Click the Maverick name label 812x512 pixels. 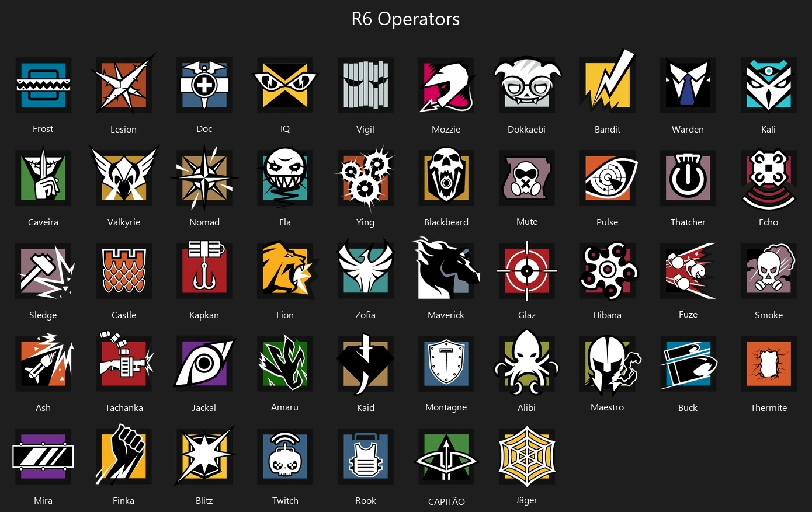446,315
